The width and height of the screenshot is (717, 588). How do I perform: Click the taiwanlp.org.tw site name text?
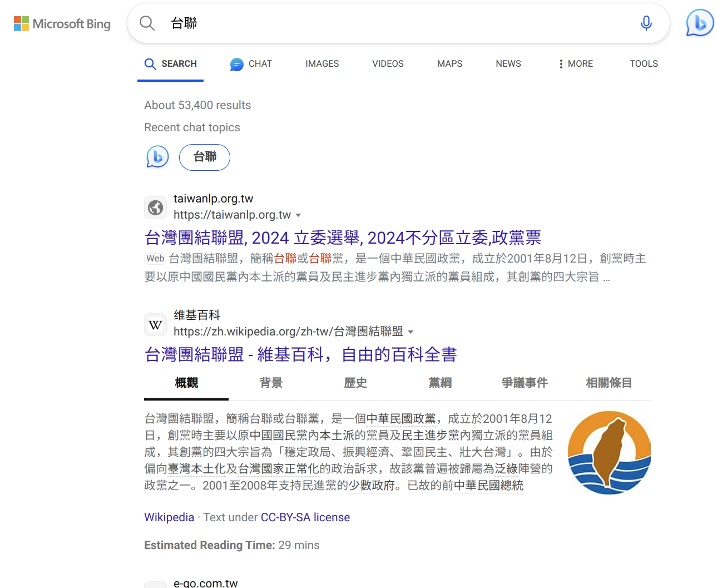point(214,199)
